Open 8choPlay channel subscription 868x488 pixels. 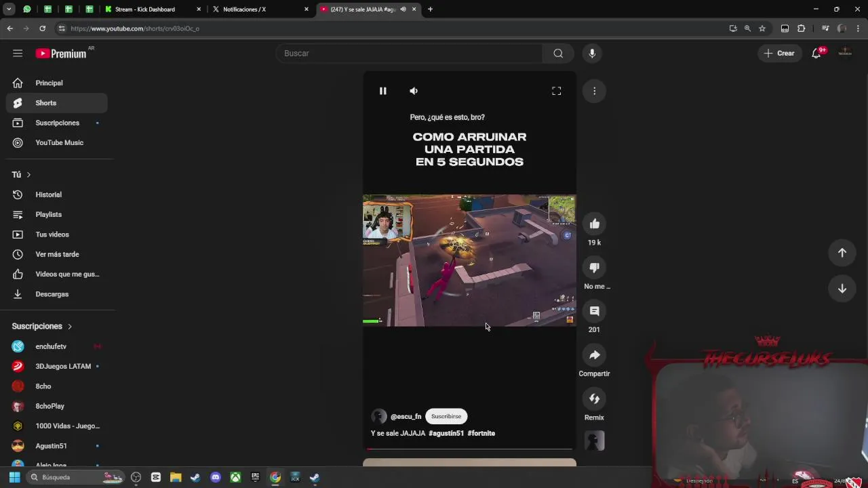[57, 406]
